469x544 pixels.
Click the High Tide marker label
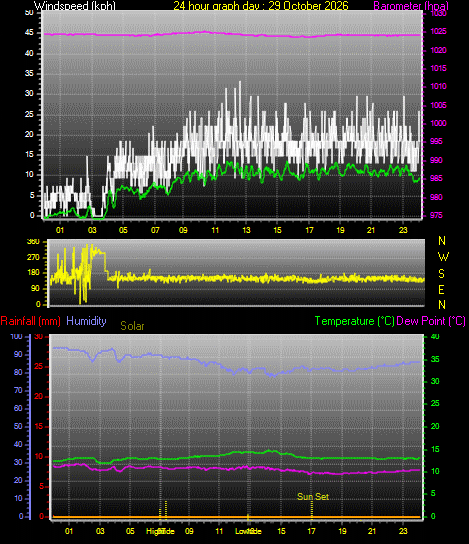tap(160, 531)
